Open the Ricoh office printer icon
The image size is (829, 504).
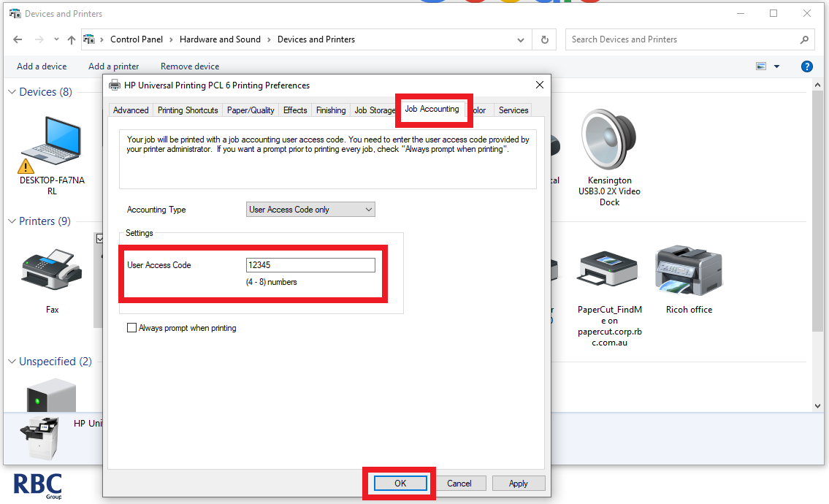click(x=687, y=270)
